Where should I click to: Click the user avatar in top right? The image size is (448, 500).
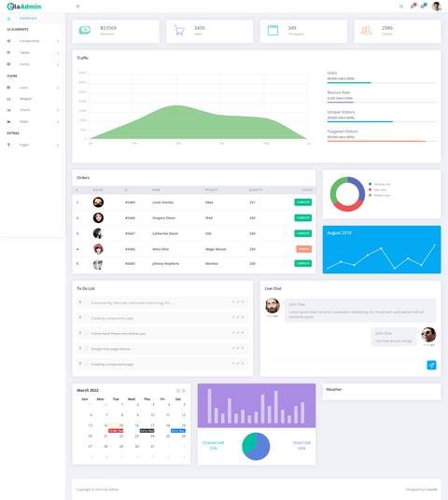coord(436,6)
